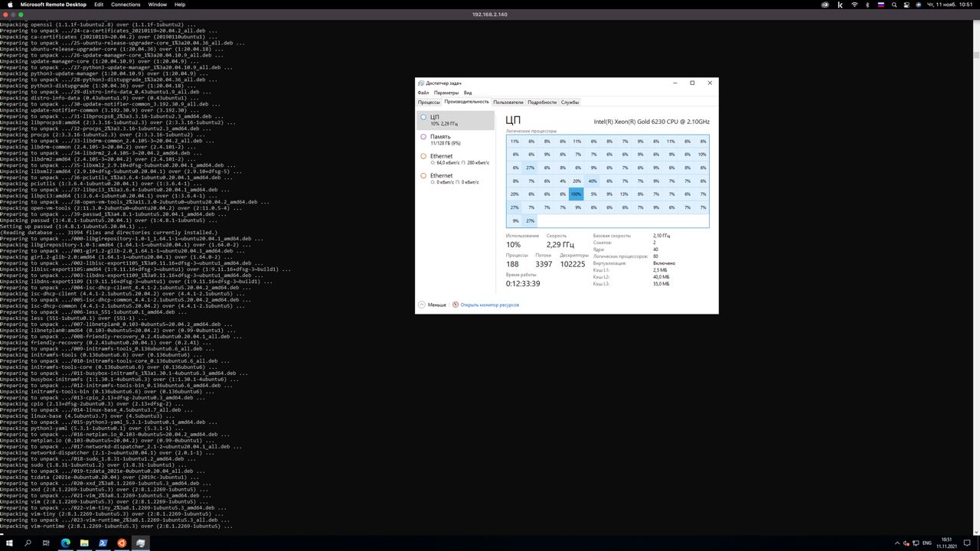
Task: Open notification center in Windows tray
Action: point(969,543)
